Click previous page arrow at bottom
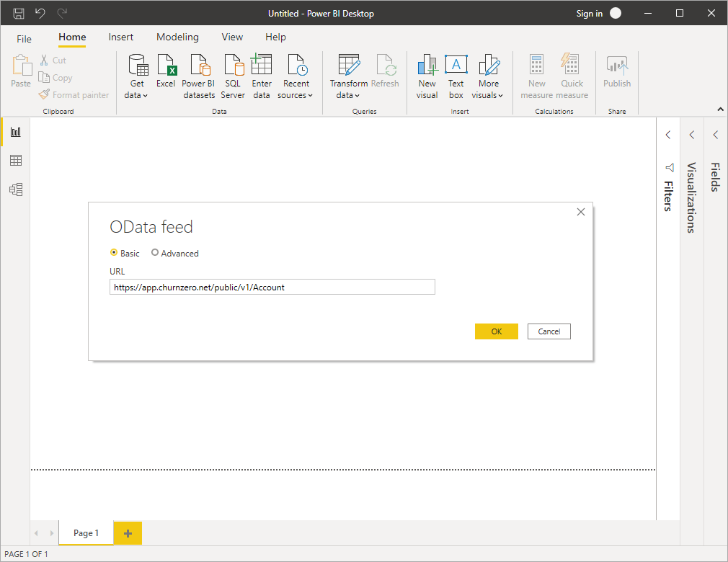This screenshot has width=728, height=562. [36, 533]
